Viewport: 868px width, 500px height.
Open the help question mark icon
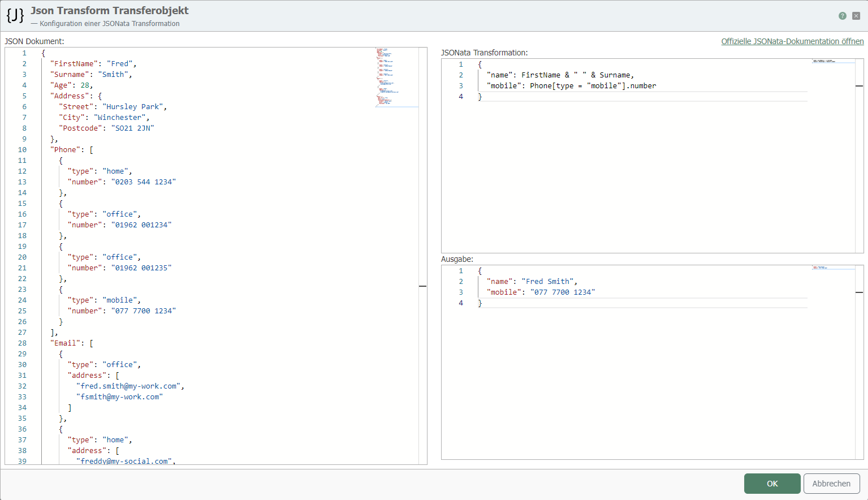tap(843, 16)
